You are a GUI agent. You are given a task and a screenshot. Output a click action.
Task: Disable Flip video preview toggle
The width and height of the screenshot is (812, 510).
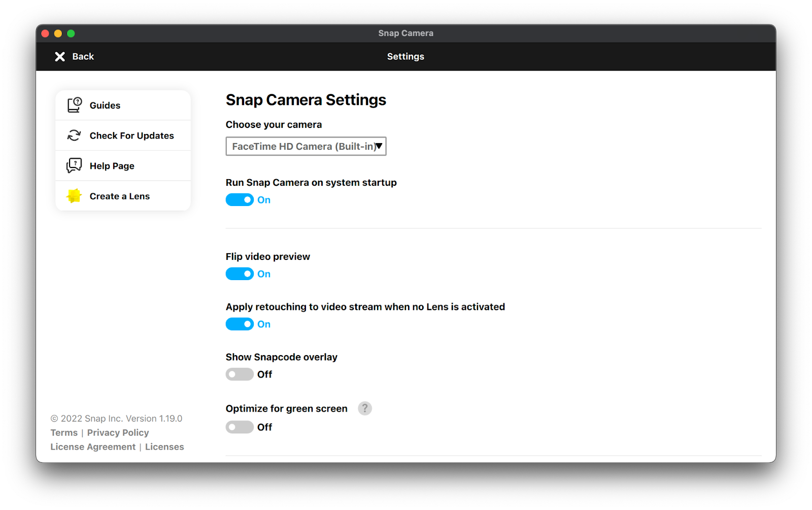point(240,274)
